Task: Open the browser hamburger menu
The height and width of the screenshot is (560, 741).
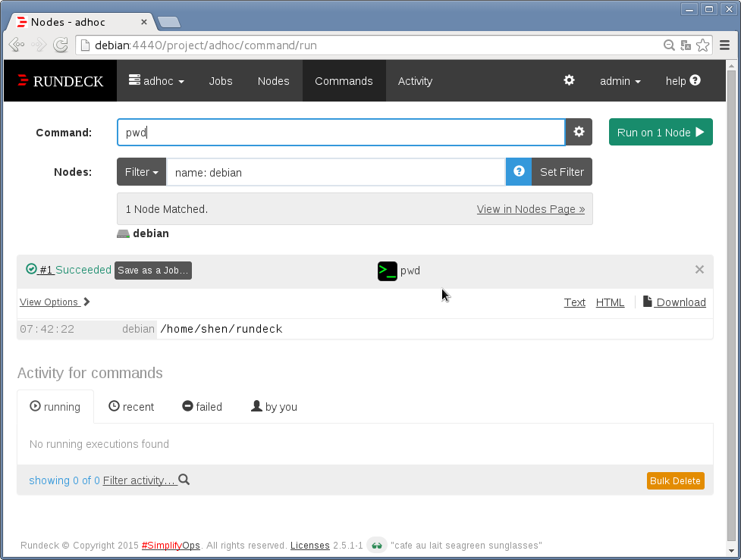Action: click(x=725, y=45)
